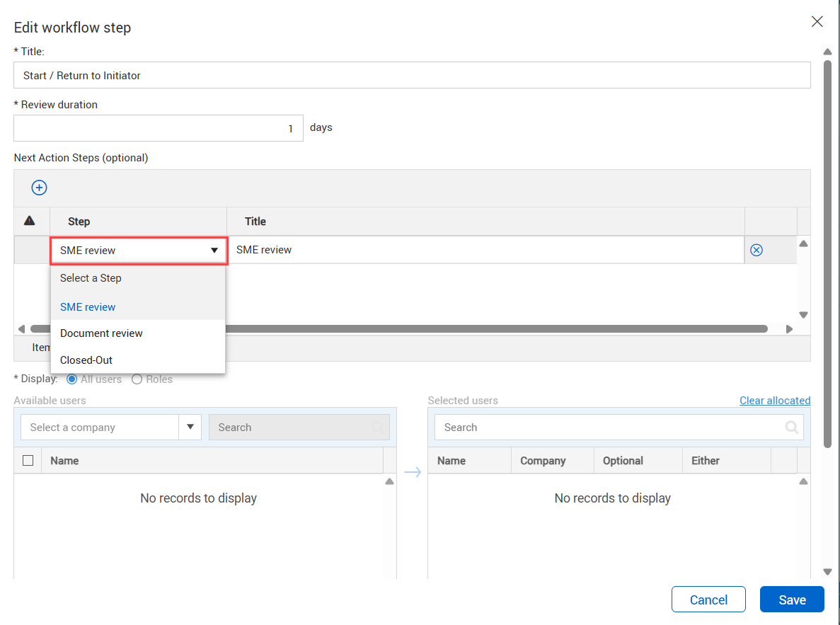
Task: Pick Closed-Out in the step dropdown
Action: [86, 360]
